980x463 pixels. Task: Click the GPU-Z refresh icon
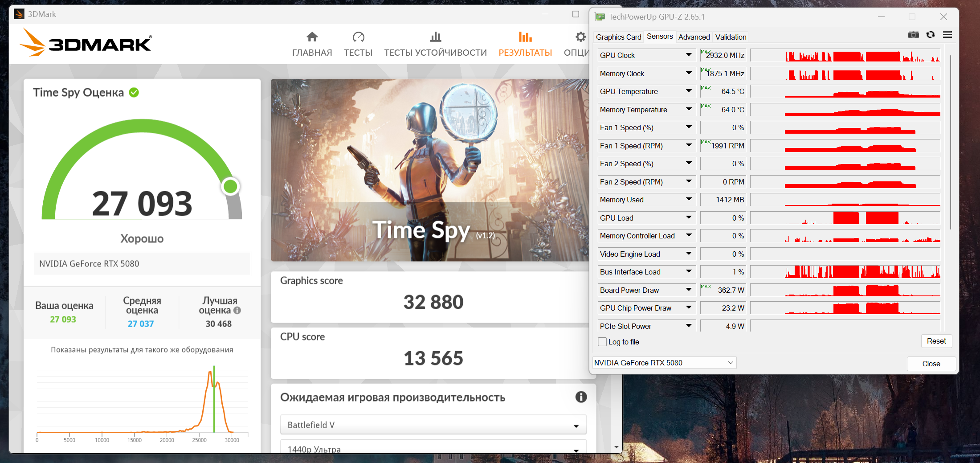click(x=931, y=35)
